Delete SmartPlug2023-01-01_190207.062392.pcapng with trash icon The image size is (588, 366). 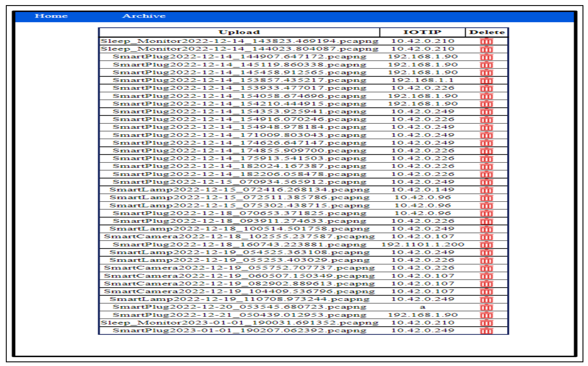click(x=486, y=331)
